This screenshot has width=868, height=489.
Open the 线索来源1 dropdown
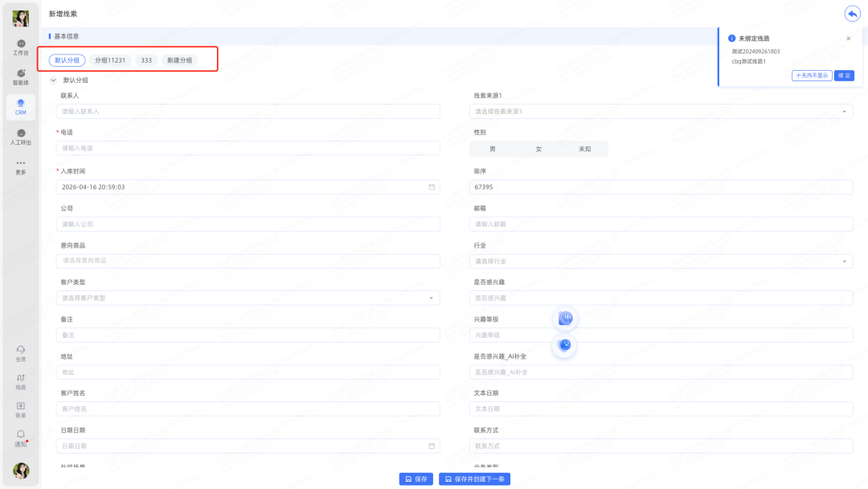pyautogui.click(x=661, y=112)
